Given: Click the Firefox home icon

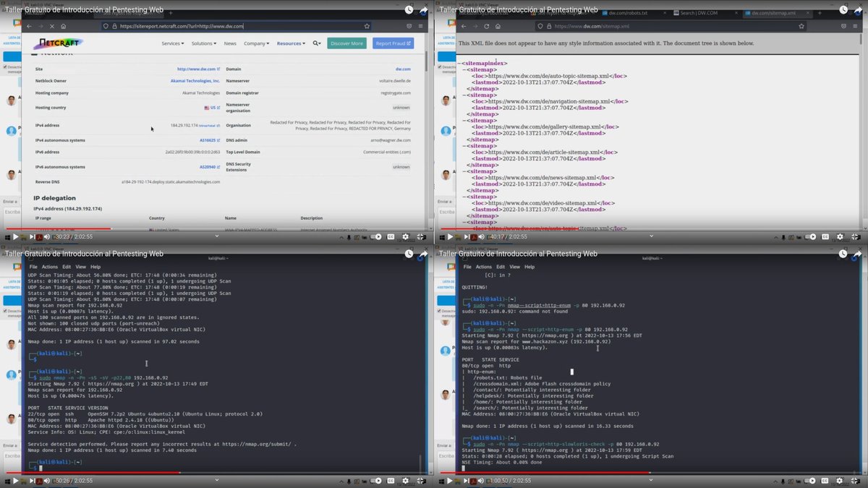Looking at the screenshot, I should 498,25.
